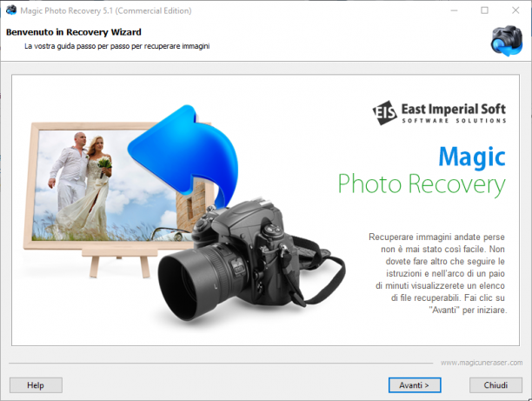Image resolution: width=532 pixels, height=401 pixels.
Task: Click the 'La vostra guida passo per passo' subtitle
Action: 116,46
